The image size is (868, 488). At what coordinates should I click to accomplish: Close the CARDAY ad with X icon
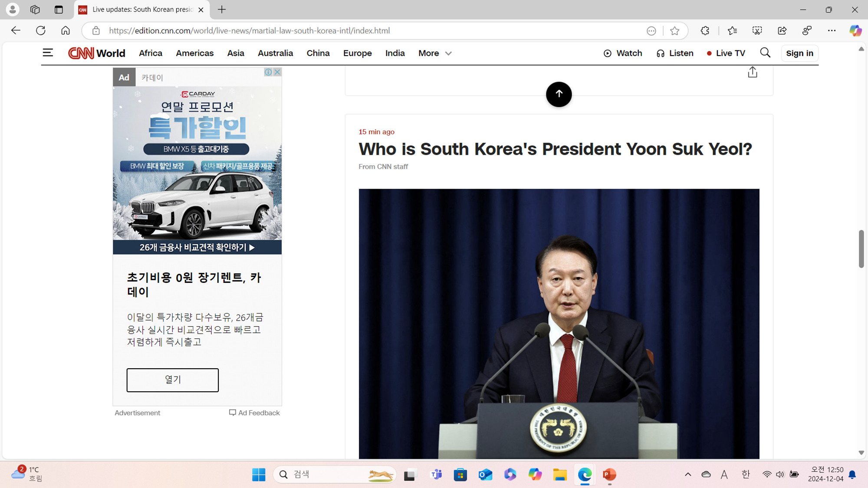(277, 72)
